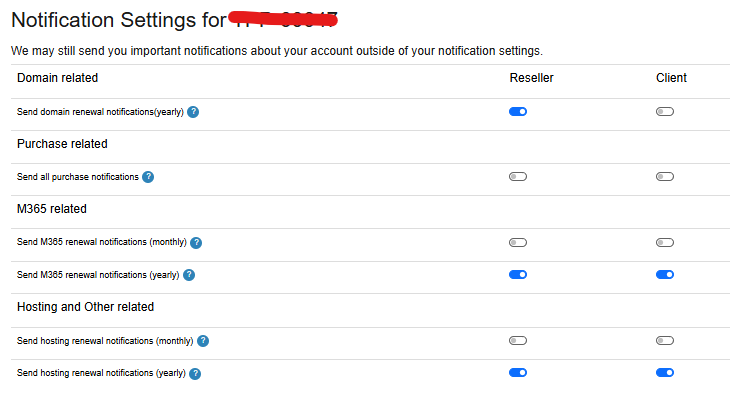This screenshot has width=730, height=405.
Task: Turn on Client M365 monthly renewal toggle
Action: click(x=665, y=243)
